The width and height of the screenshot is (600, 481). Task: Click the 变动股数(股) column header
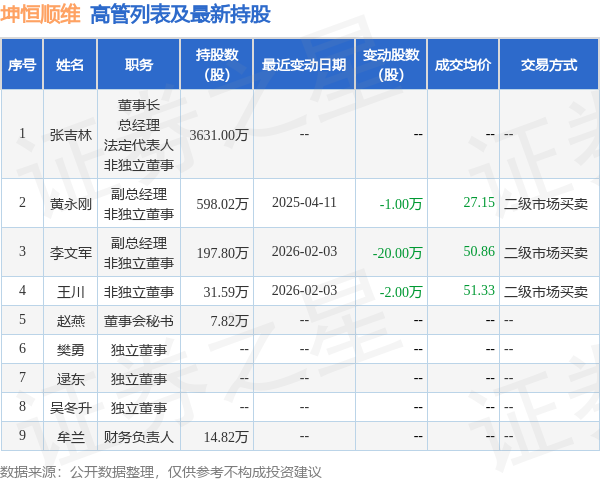(391, 64)
